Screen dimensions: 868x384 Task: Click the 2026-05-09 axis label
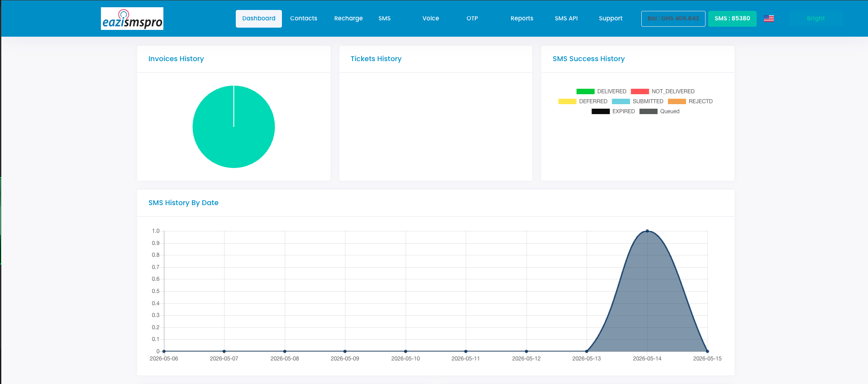345,359
